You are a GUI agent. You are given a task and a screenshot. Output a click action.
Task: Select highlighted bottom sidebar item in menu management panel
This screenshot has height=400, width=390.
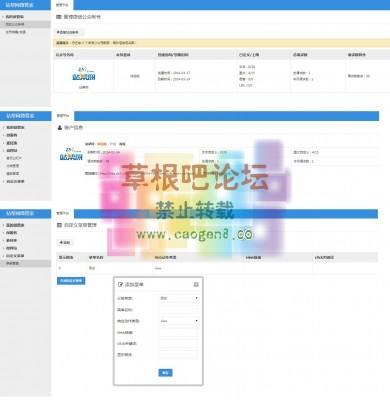(25, 263)
